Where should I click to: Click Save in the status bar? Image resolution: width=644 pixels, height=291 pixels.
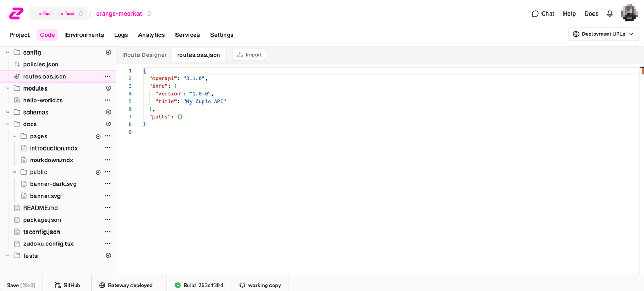tap(21, 285)
